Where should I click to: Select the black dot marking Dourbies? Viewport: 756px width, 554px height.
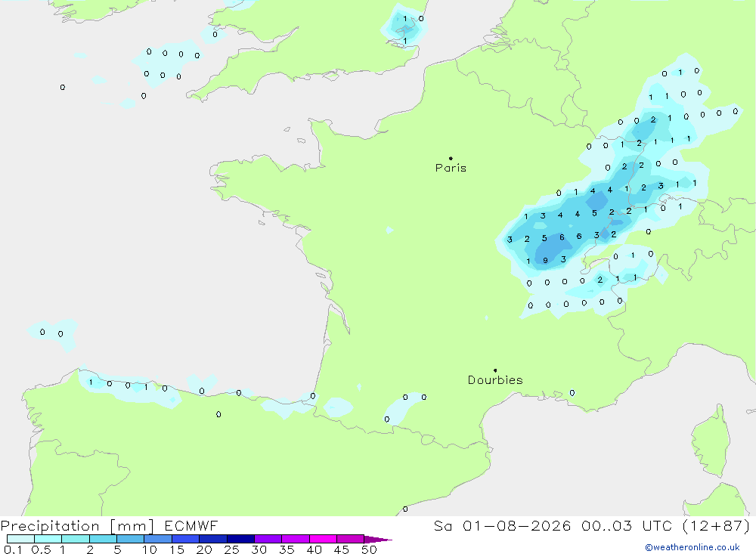(x=495, y=370)
